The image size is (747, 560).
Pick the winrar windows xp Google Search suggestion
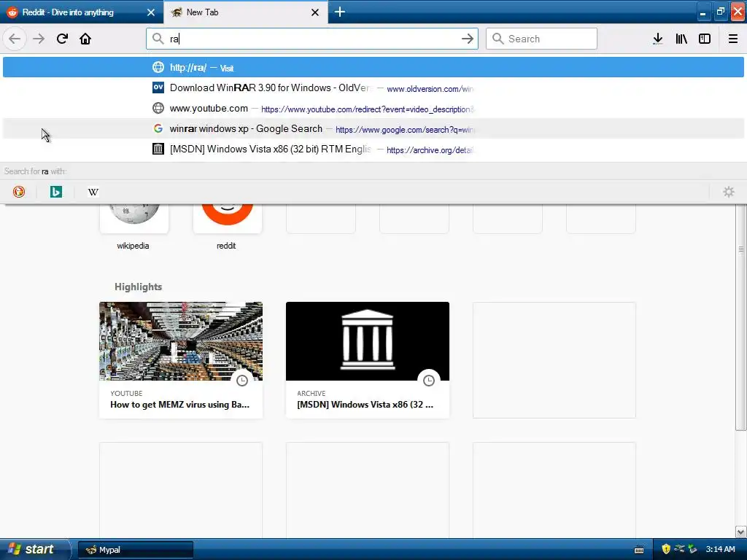373,128
